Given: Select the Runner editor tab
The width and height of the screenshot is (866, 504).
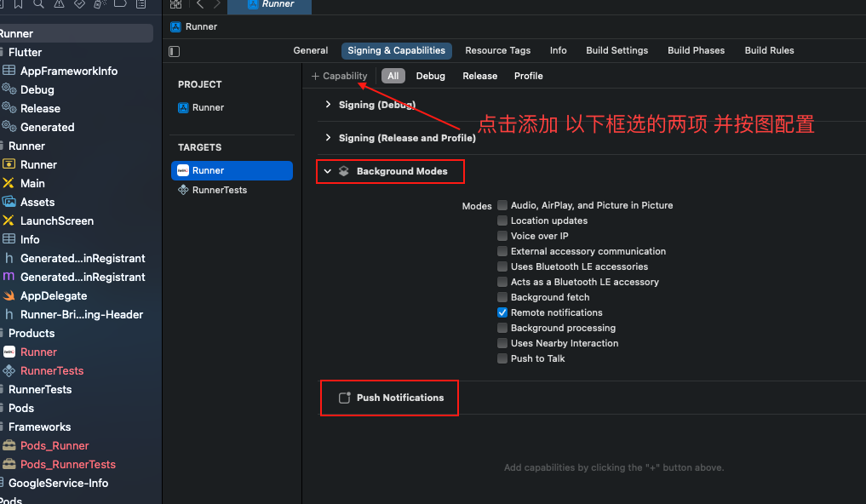Looking at the screenshot, I should coord(270,5).
